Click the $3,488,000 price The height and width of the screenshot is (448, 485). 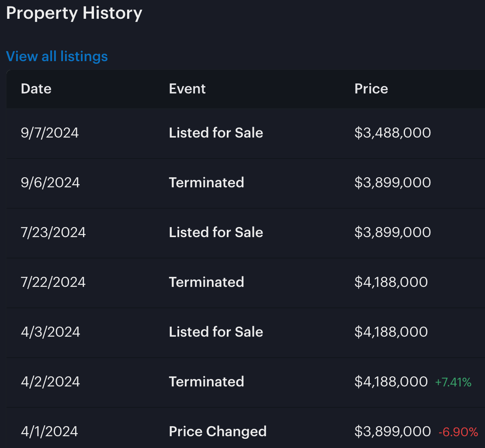(x=392, y=133)
